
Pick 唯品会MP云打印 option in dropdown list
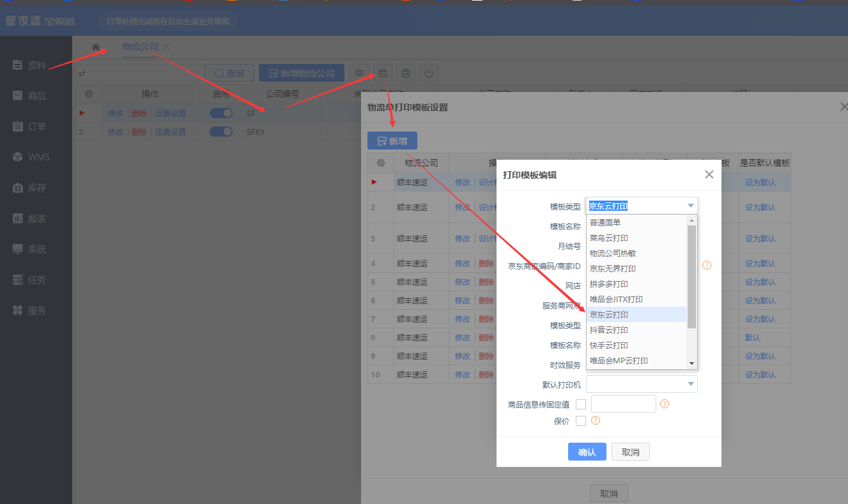pyautogui.click(x=636, y=360)
